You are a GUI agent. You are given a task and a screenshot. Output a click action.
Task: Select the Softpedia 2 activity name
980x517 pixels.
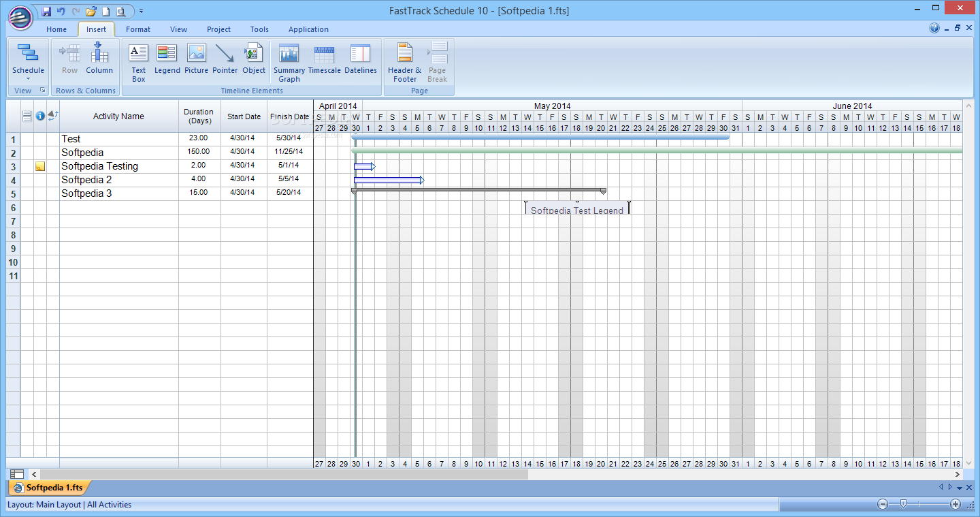pos(119,180)
